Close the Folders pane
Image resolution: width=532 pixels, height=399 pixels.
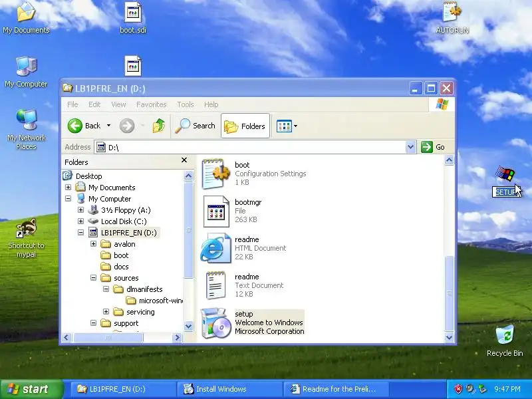[184, 160]
